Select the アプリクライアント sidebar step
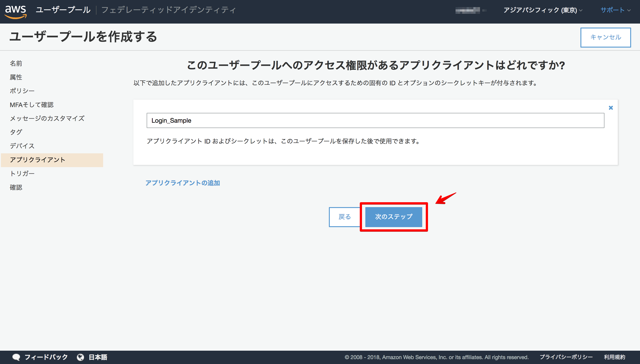640x364 pixels. point(52,160)
